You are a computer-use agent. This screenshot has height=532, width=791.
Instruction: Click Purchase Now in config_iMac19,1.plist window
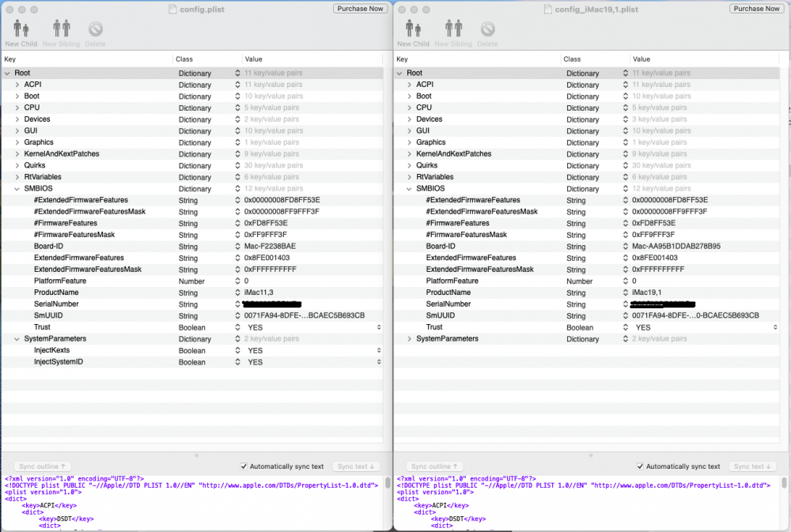[x=756, y=9]
